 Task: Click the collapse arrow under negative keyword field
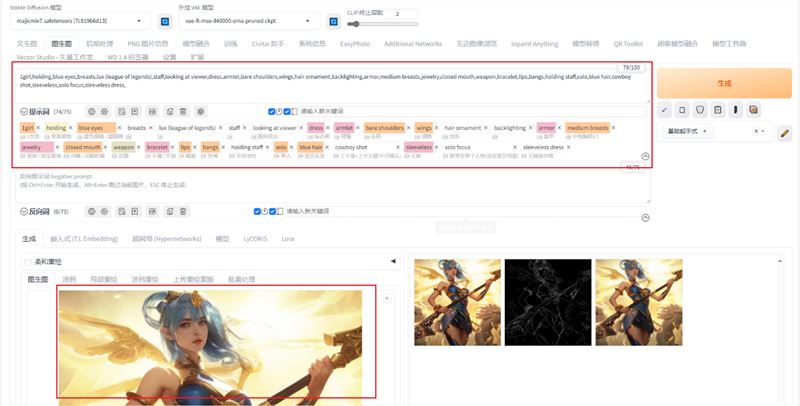click(x=645, y=218)
